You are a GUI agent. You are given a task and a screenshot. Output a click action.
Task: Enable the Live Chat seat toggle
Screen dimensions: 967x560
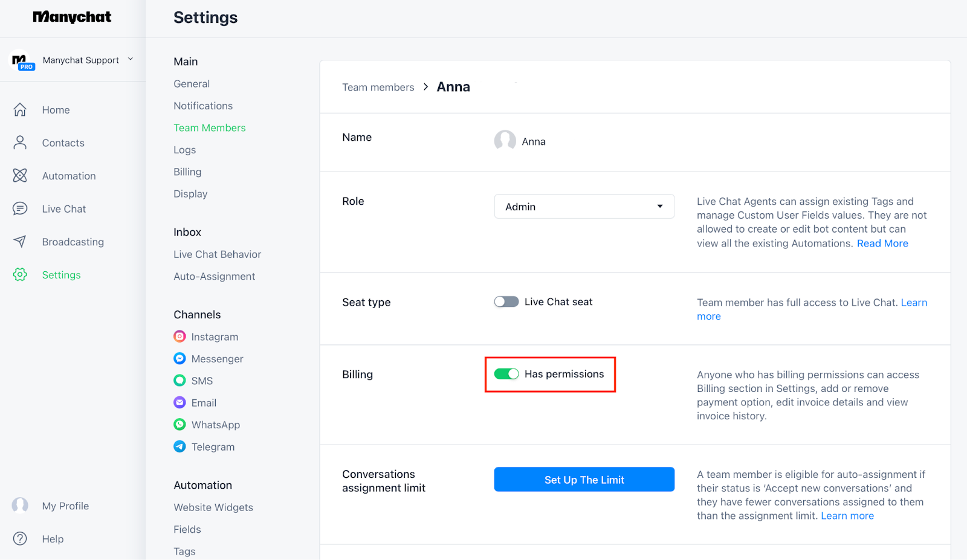point(506,301)
